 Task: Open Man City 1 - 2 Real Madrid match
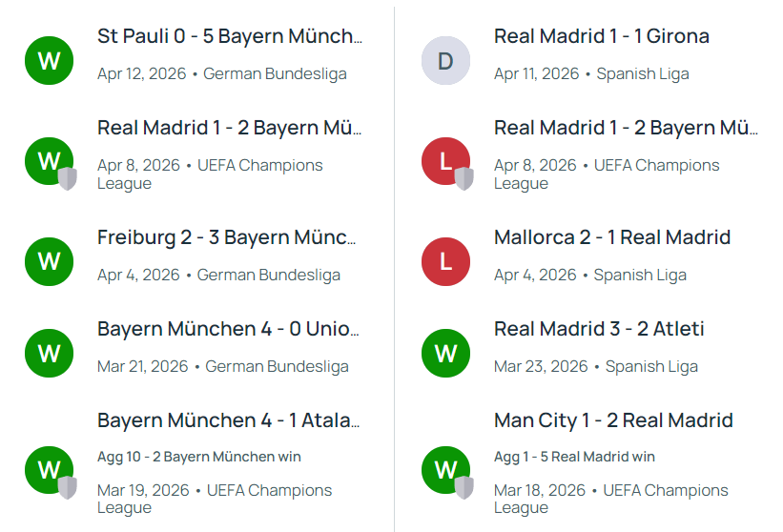click(613, 420)
